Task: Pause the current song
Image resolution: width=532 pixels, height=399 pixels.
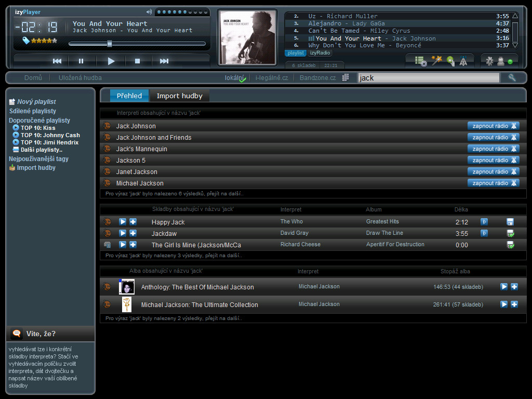Action: 81,61
